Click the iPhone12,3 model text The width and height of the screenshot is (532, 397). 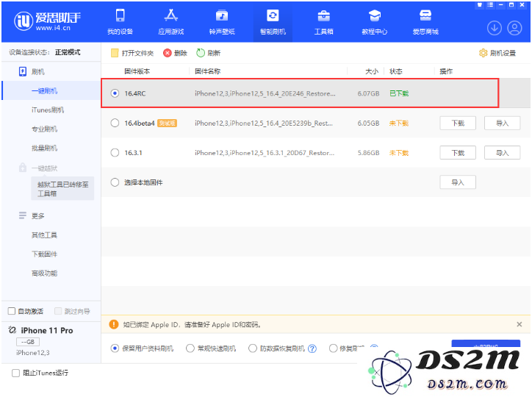click(32, 353)
